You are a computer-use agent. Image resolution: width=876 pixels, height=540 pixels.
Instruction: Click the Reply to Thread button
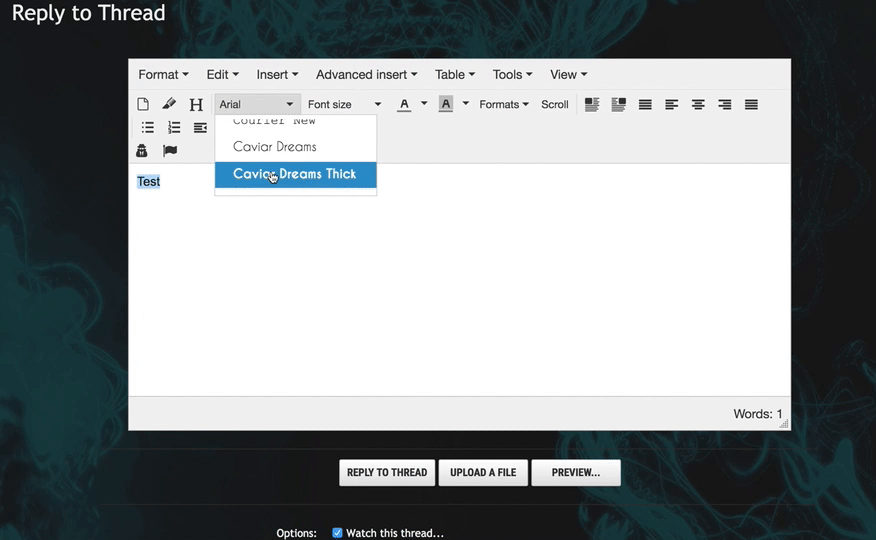tap(387, 472)
